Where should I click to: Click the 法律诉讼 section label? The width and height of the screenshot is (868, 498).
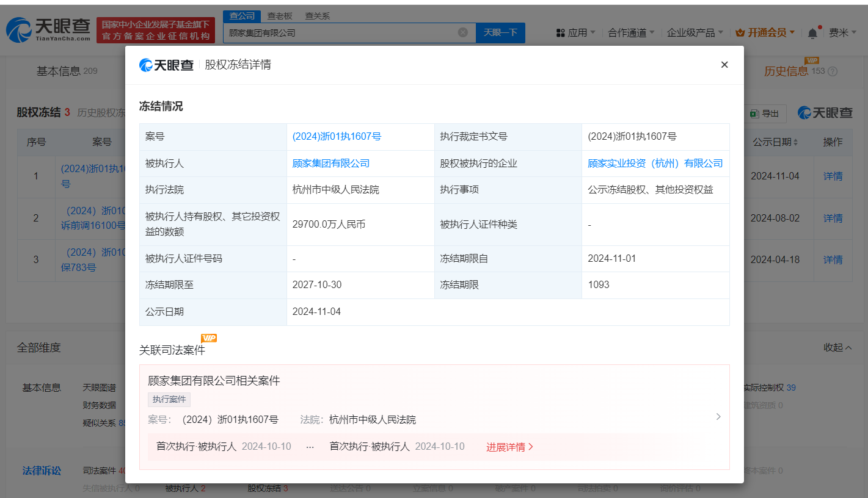(x=42, y=471)
